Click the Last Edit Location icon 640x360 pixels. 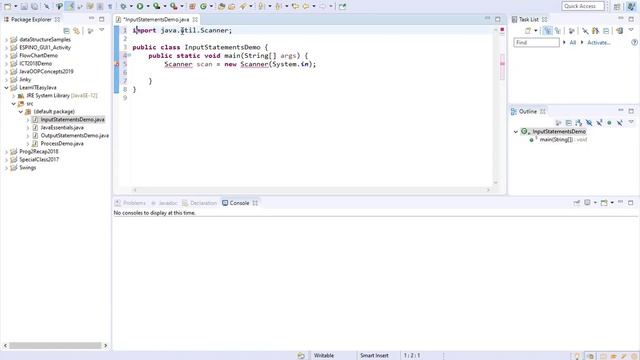coord(295,6)
